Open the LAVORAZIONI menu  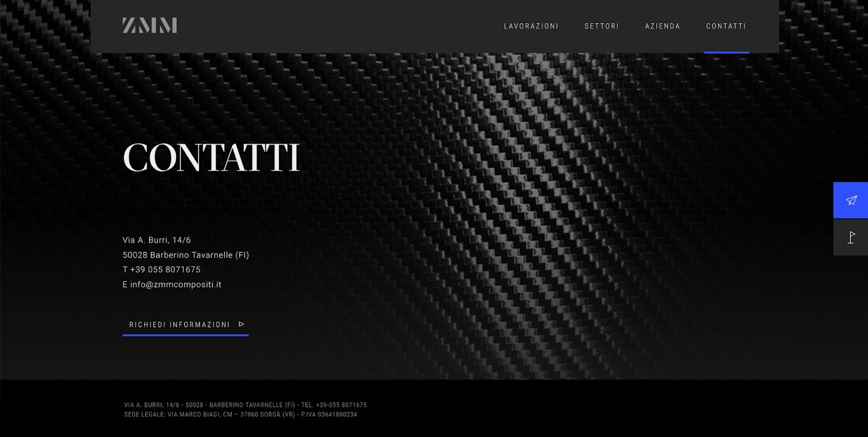coord(531,26)
